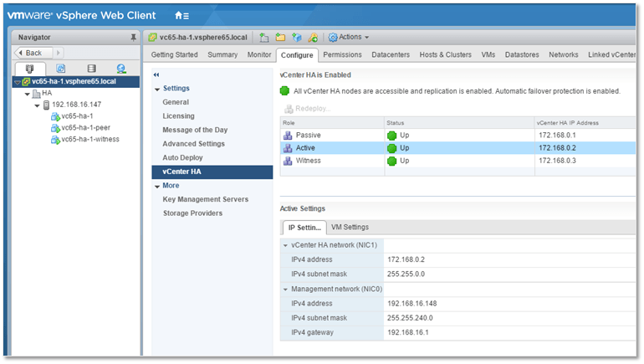Click the host icon for 192.168.16.147
Image resolution: width=644 pixels, height=364 pixels.
pos(46,105)
